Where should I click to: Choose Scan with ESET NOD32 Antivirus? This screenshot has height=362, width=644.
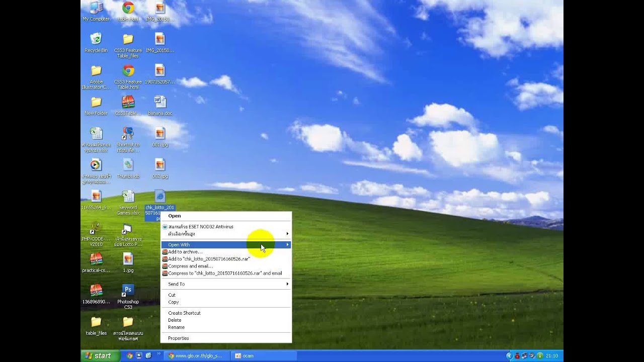click(x=226, y=227)
